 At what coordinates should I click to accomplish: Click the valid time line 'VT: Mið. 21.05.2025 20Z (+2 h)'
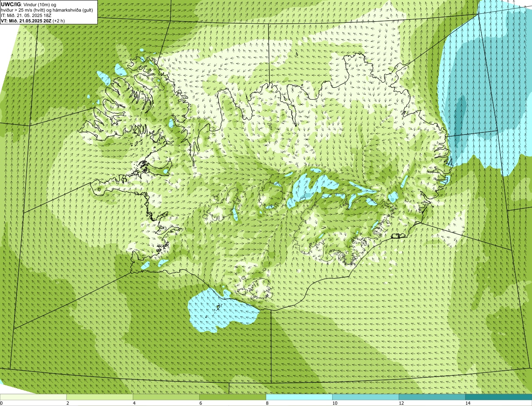33,20
